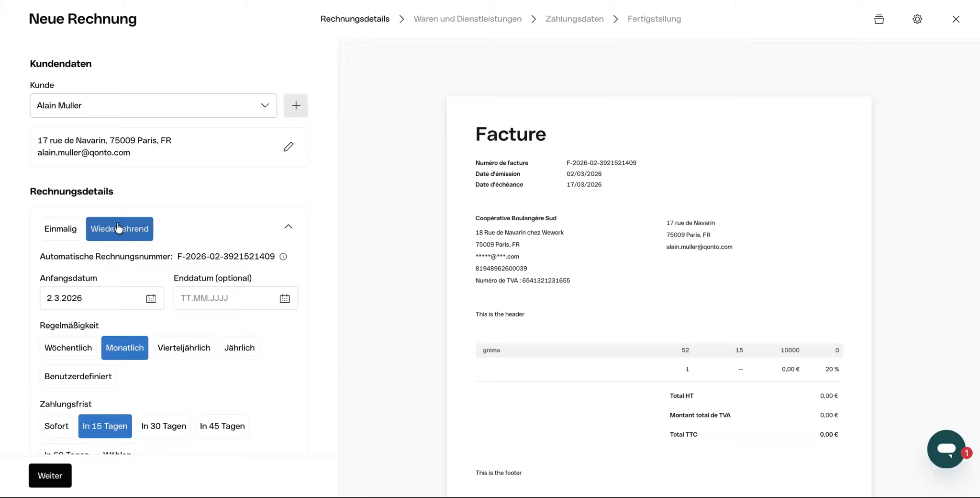Open the Kunde dropdown Alain Muller

153,105
